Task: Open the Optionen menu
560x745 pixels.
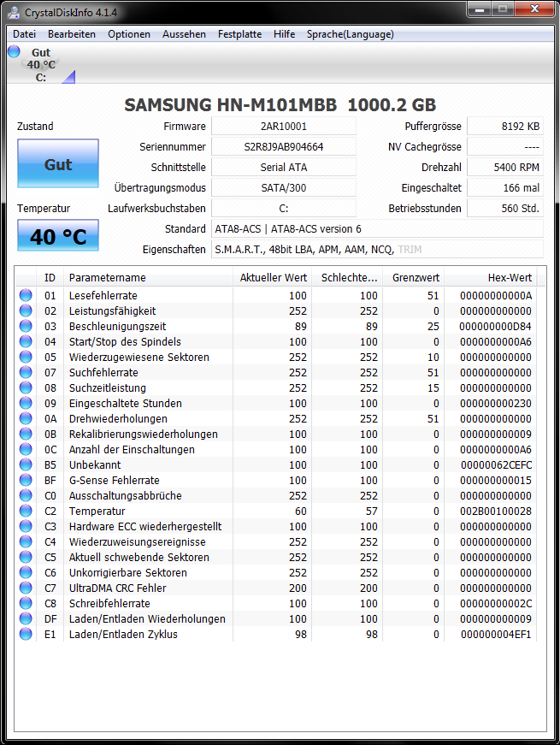Action: click(129, 34)
